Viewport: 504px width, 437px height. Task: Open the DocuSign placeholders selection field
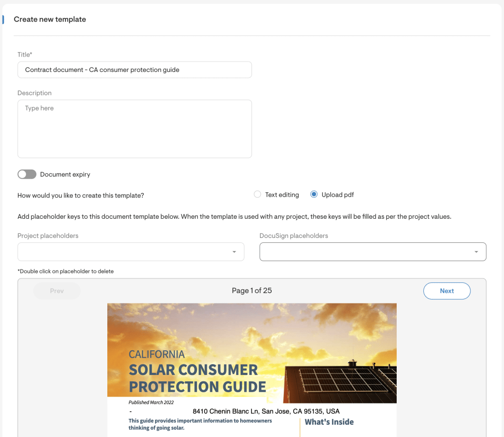point(373,251)
